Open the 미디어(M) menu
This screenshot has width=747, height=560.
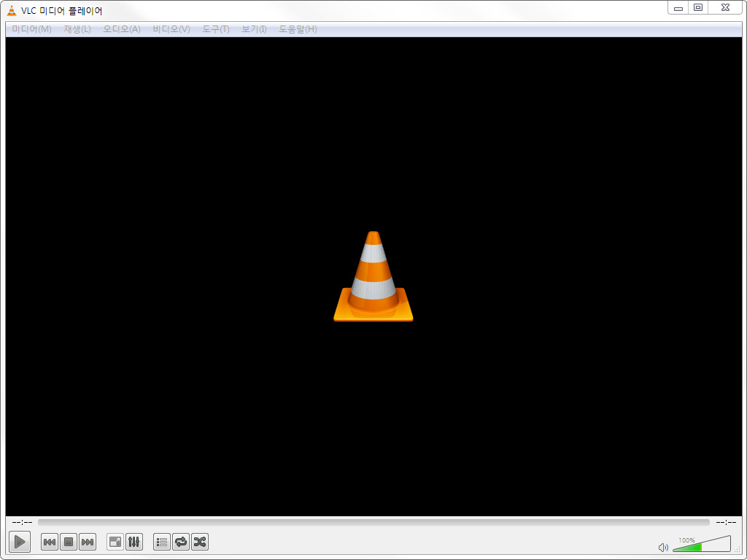pos(31,29)
